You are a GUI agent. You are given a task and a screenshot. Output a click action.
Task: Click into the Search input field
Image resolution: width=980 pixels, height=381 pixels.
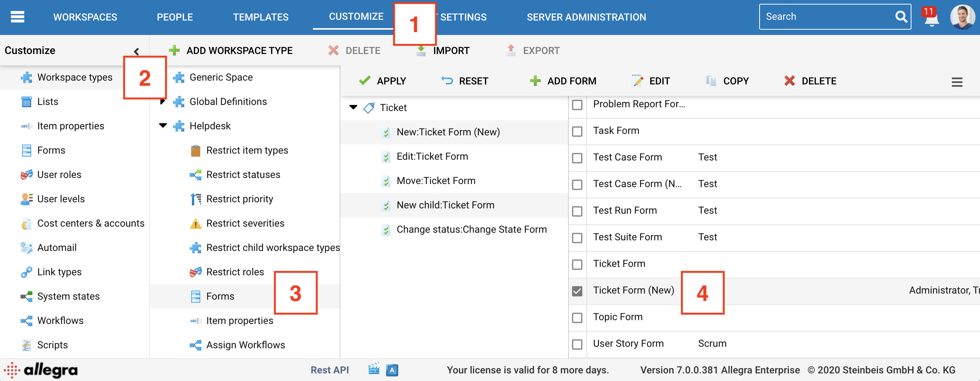(826, 17)
